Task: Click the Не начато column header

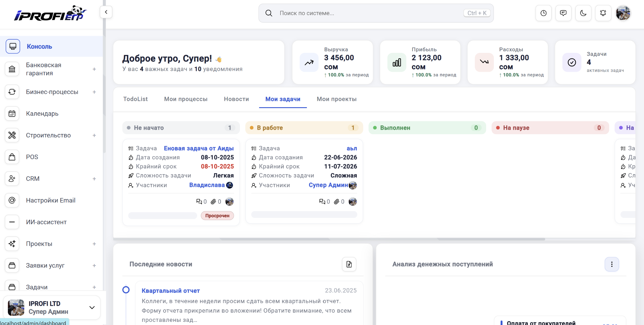Action: [181, 128]
